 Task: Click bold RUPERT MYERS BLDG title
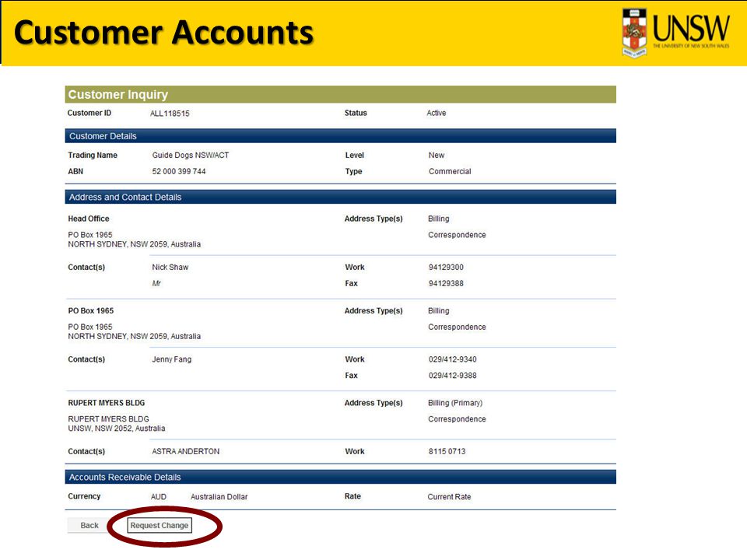pos(107,403)
